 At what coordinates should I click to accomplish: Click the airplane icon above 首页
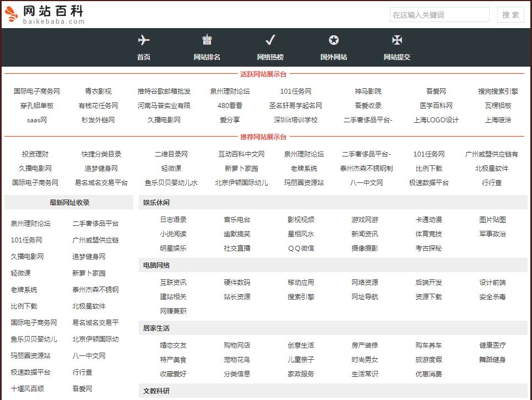coord(143,39)
